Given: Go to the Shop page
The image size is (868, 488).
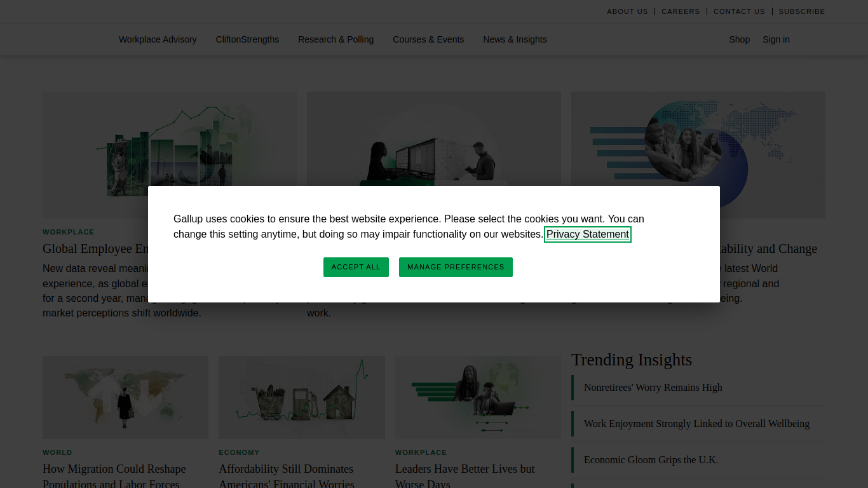Looking at the screenshot, I should pyautogui.click(x=740, y=39).
